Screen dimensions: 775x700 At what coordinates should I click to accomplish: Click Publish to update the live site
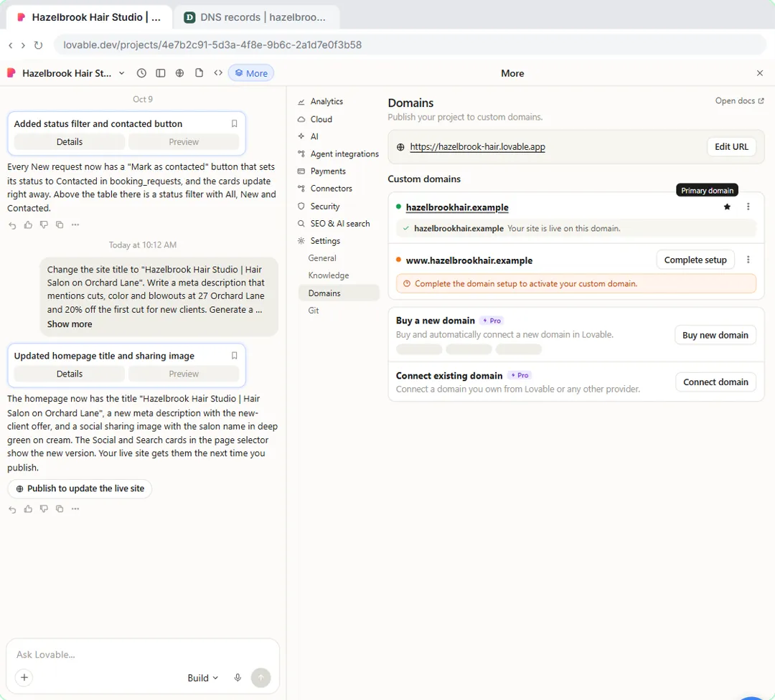pyautogui.click(x=80, y=488)
